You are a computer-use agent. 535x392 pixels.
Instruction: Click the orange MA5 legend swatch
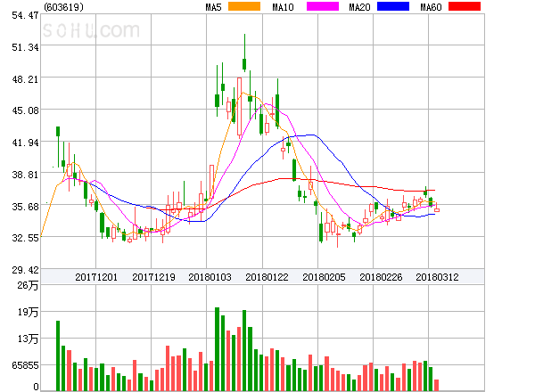click(244, 6)
